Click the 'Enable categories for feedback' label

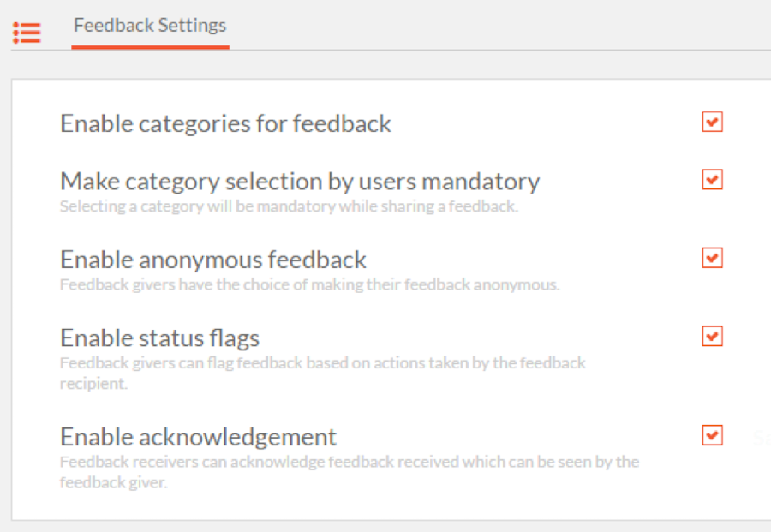click(225, 123)
